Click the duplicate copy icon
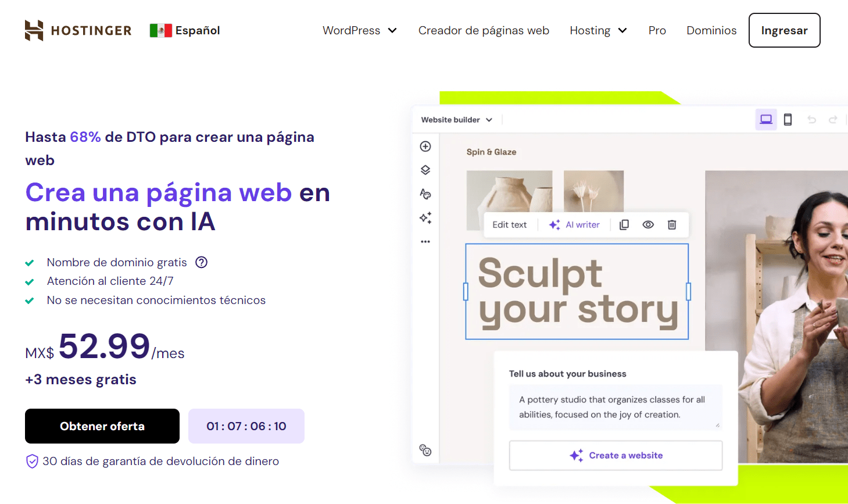This screenshot has height=504, width=848. click(624, 225)
